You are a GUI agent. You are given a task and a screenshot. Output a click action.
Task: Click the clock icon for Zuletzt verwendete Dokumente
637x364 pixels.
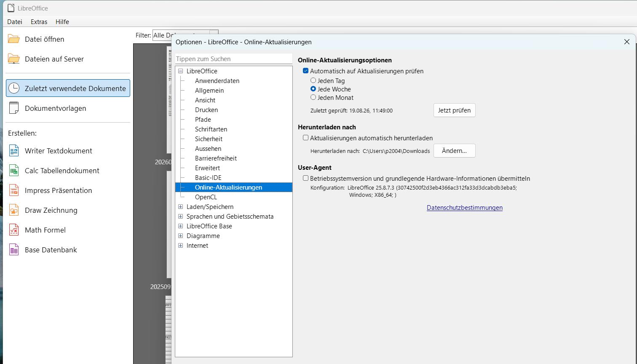14,88
